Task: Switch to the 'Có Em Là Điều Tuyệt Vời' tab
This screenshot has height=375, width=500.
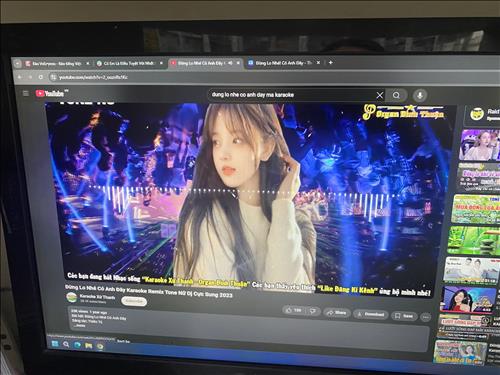Action: coord(130,63)
